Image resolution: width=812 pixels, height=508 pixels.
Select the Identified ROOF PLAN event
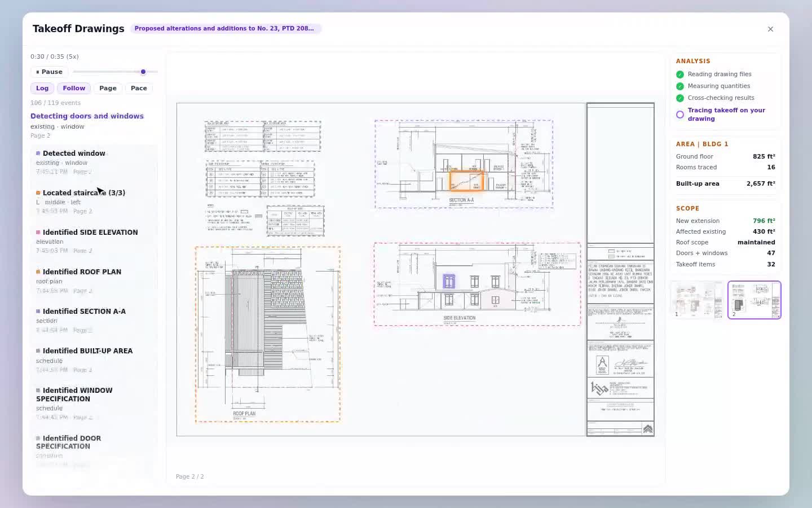tap(94, 281)
